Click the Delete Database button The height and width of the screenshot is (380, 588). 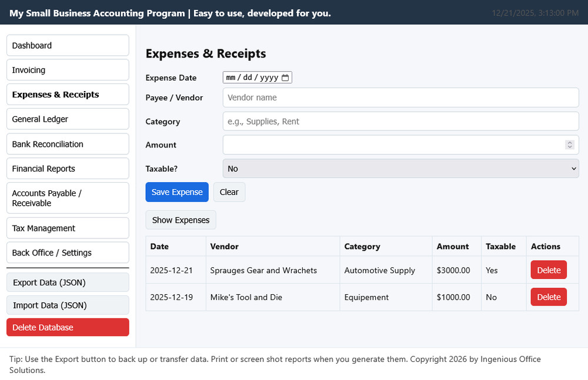click(67, 327)
